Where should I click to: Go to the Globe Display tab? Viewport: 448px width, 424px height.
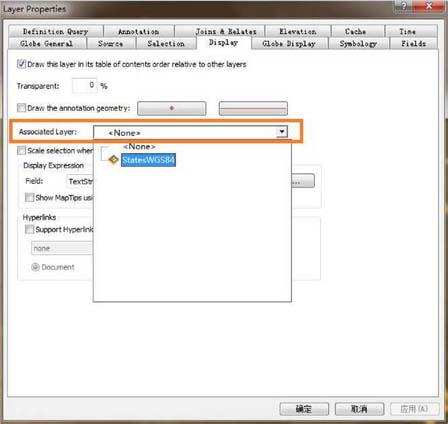289,43
